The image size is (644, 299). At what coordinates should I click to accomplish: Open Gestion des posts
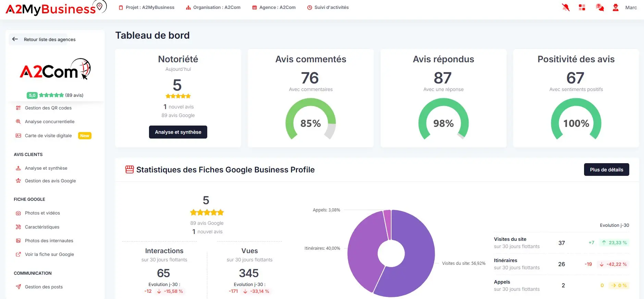[x=44, y=287]
